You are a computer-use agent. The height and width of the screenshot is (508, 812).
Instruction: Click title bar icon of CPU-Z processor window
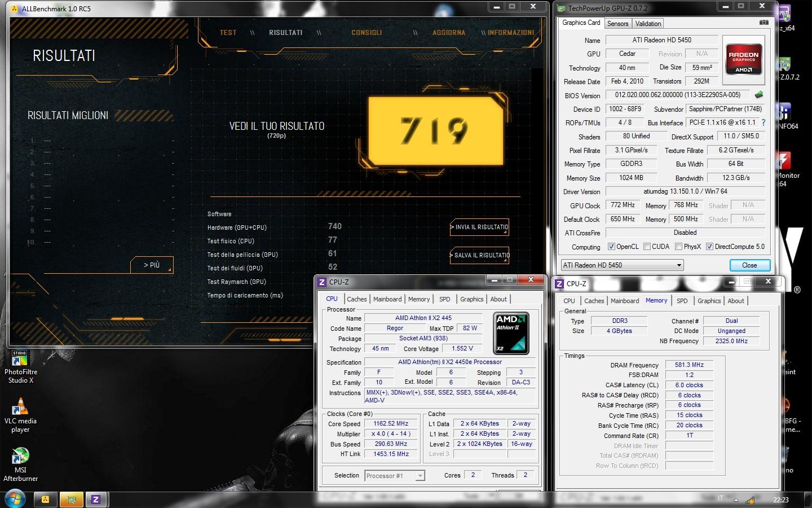point(322,282)
